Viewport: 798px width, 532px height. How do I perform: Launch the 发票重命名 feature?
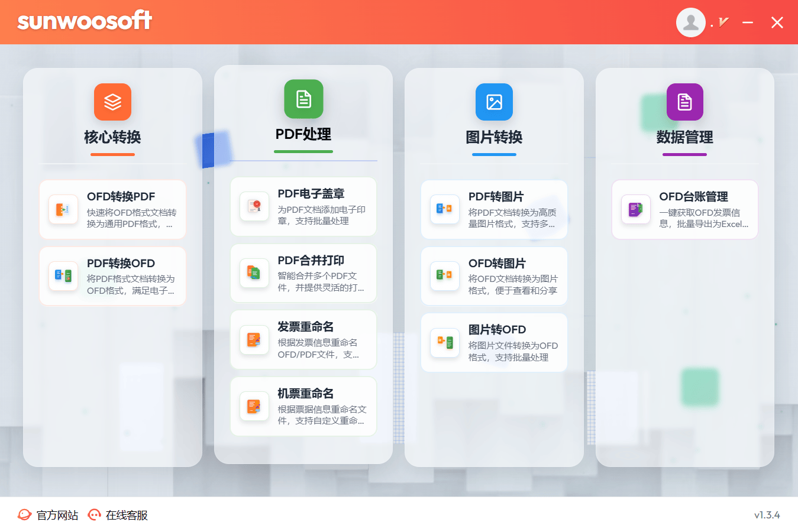(x=303, y=339)
